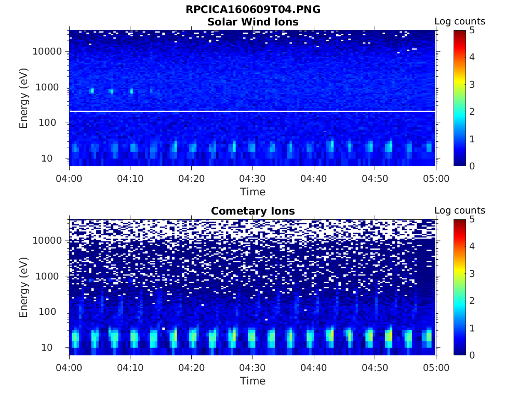Pick the 04:50 tick label on Cometary plot

pos(375,368)
